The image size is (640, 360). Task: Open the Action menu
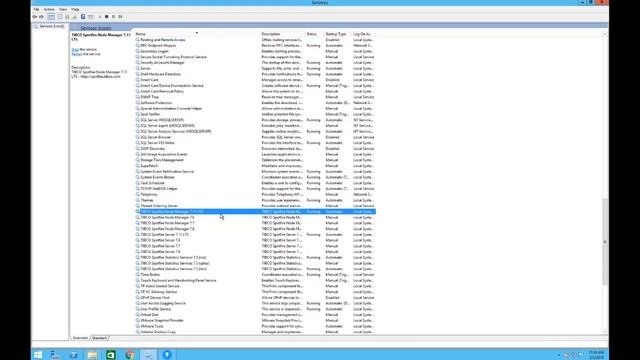coord(49,9)
